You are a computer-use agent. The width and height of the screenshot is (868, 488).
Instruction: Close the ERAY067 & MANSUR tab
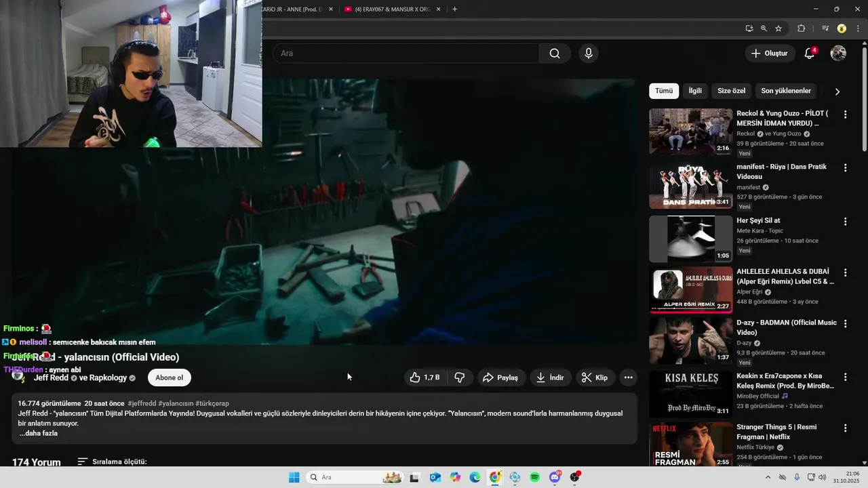click(x=439, y=9)
